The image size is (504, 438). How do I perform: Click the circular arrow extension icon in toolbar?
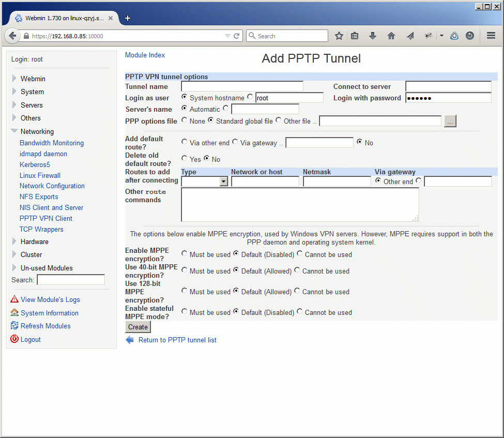pyautogui.click(x=469, y=36)
